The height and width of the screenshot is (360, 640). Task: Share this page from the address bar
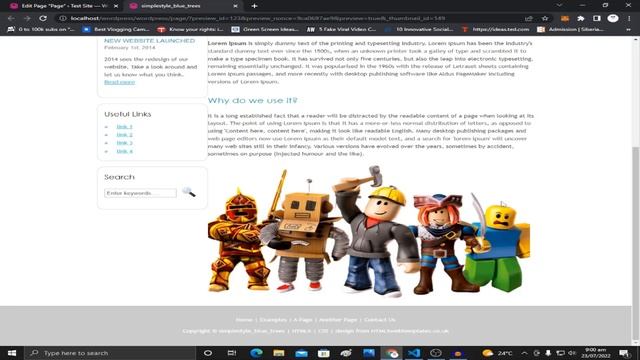(x=529, y=18)
